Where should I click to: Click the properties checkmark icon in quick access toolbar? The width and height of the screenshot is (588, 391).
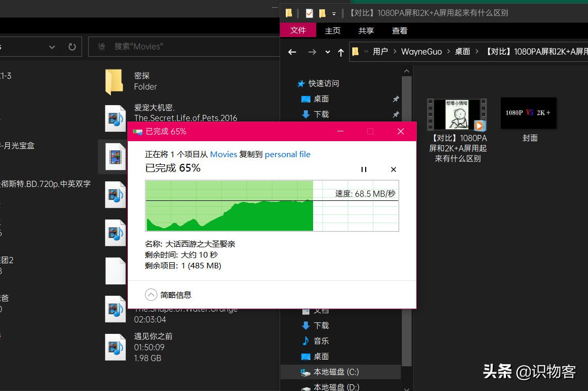(310, 13)
